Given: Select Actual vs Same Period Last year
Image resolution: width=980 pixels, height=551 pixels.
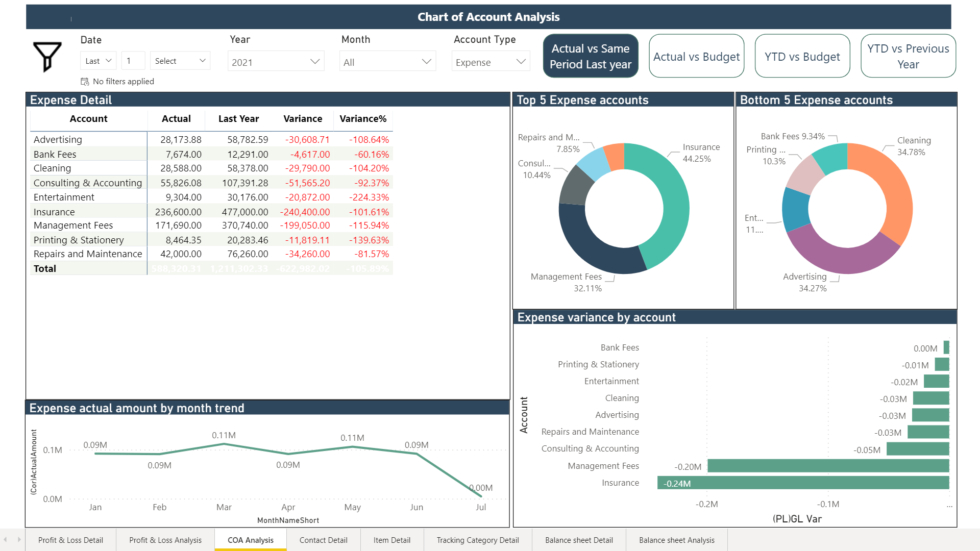Looking at the screenshot, I should coord(591,56).
